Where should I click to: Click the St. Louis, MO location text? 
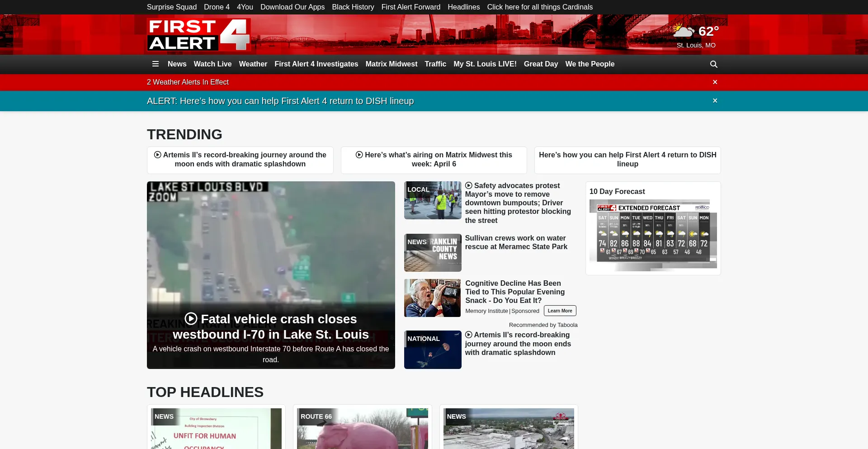(696, 45)
